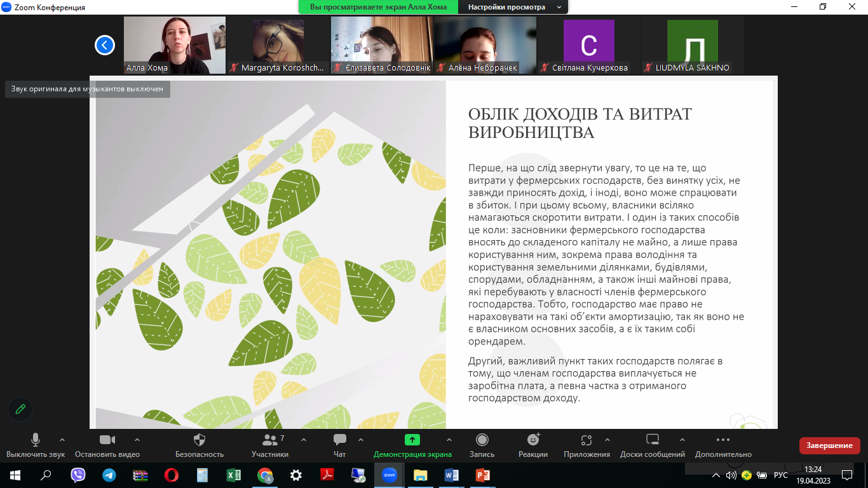Viewport: 868px width, 488px height.
Task: Open the Чат chat panel
Action: [x=340, y=445]
